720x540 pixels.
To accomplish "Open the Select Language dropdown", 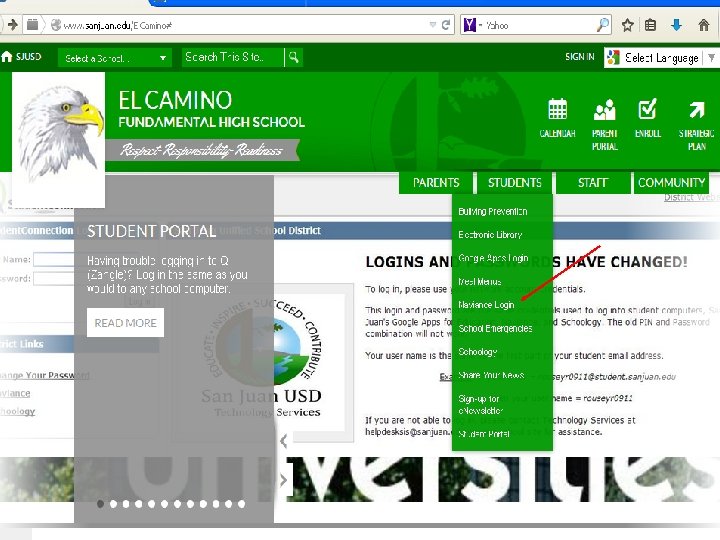I will click(x=662, y=58).
